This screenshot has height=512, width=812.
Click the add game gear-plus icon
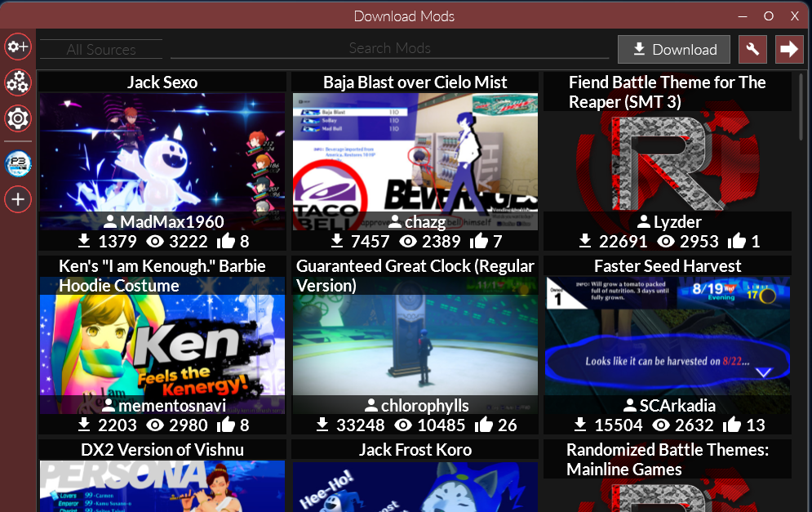18,47
